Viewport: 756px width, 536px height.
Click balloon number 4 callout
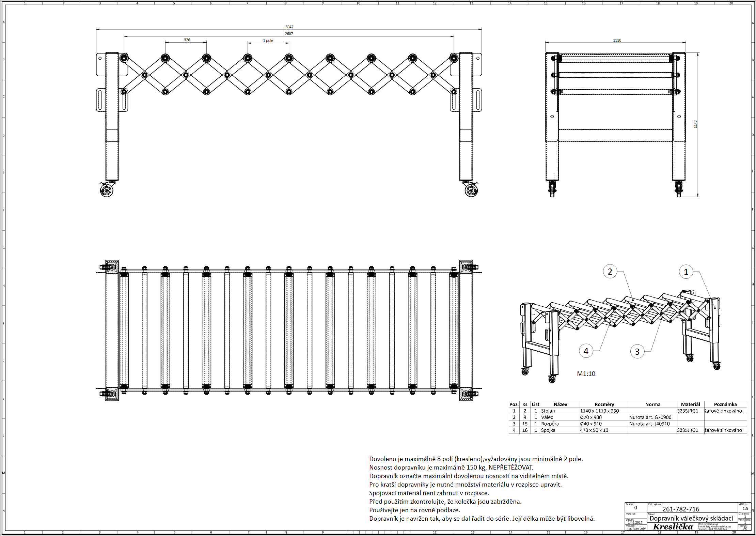click(x=586, y=351)
